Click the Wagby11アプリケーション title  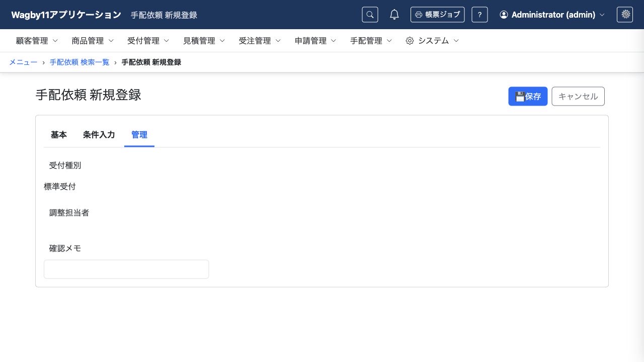click(66, 15)
